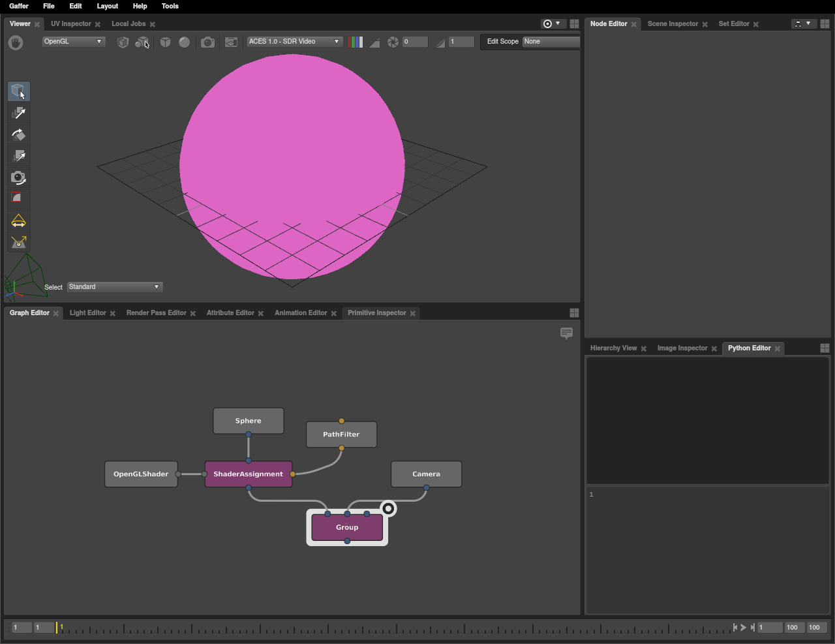835x644 pixels.
Task: Select the Camera node
Action: tap(427, 474)
